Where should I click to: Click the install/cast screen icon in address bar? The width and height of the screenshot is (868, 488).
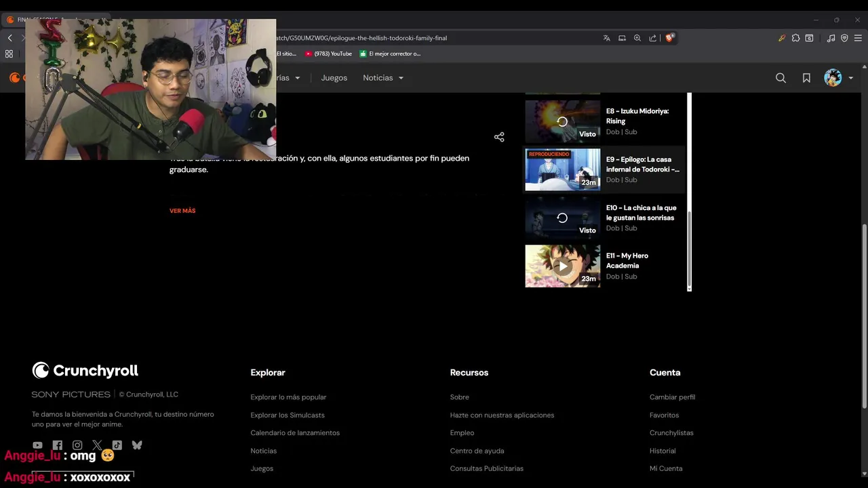pos(622,38)
